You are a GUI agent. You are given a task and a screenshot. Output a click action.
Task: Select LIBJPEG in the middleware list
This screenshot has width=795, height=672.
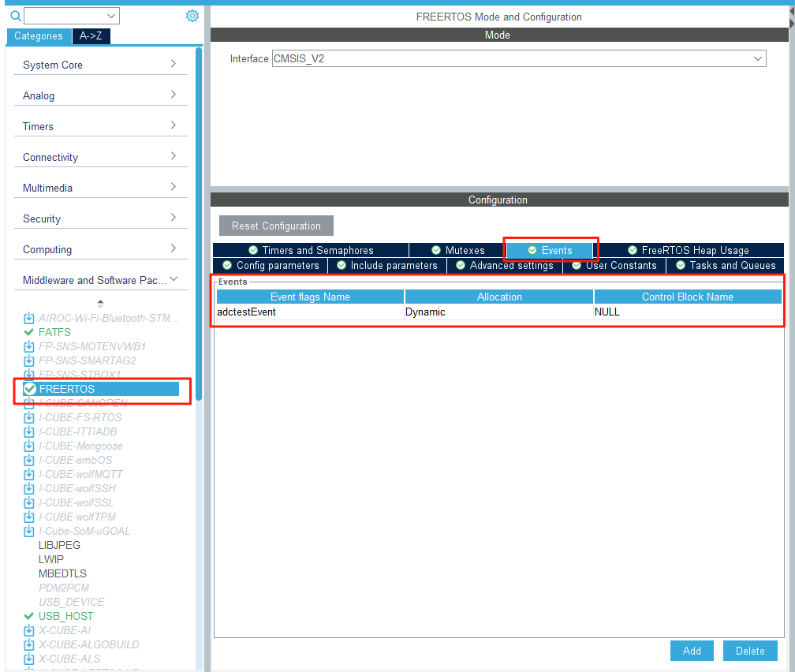(59, 545)
